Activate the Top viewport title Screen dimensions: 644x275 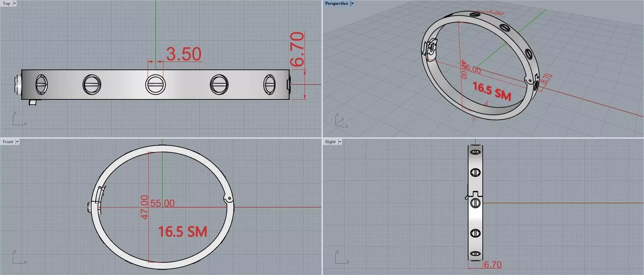click(7, 3)
